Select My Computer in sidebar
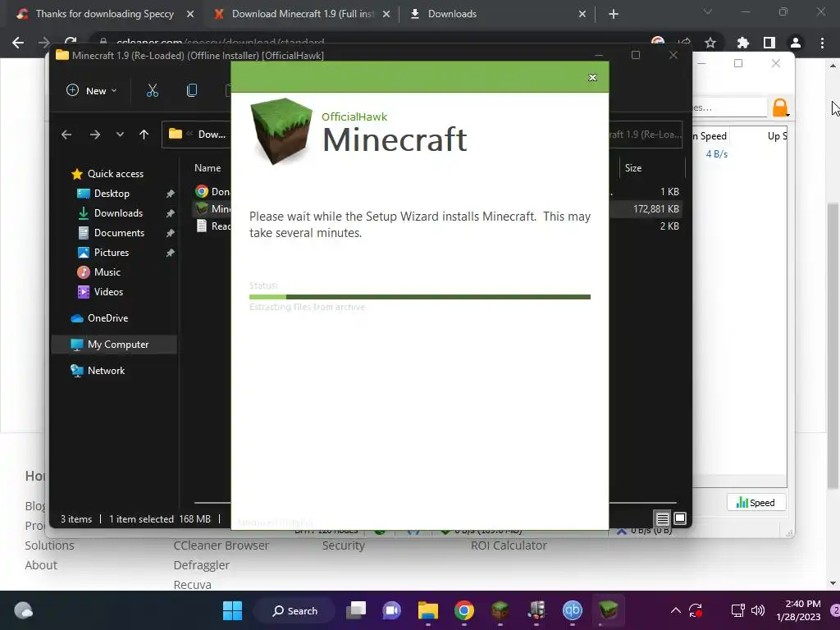Screen dimensions: 840x630 click(x=114, y=345)
